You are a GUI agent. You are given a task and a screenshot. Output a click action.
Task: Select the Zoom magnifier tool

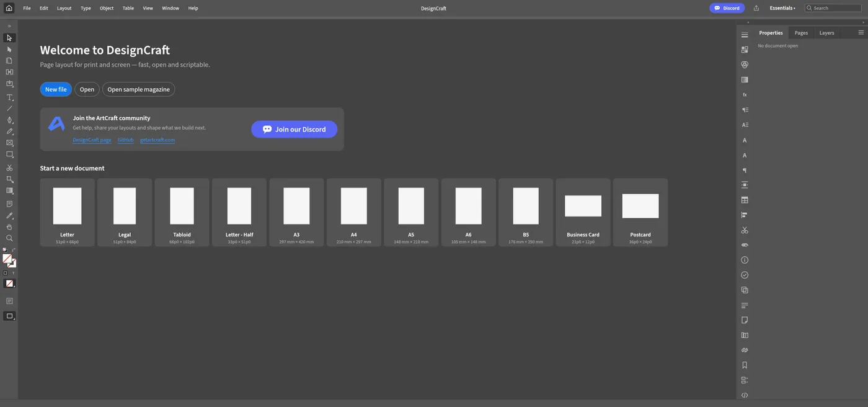coord(9,238)
